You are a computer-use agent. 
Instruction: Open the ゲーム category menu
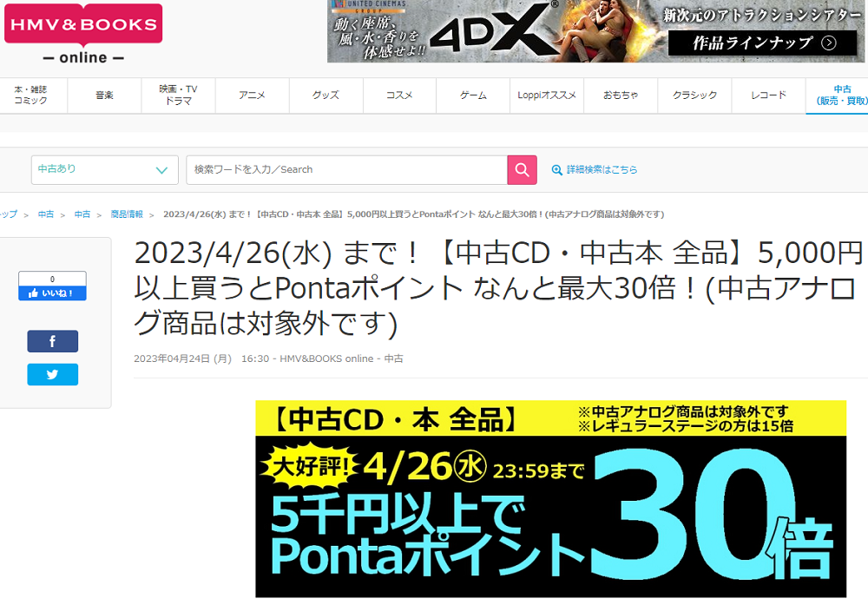(x=473, y=95)
